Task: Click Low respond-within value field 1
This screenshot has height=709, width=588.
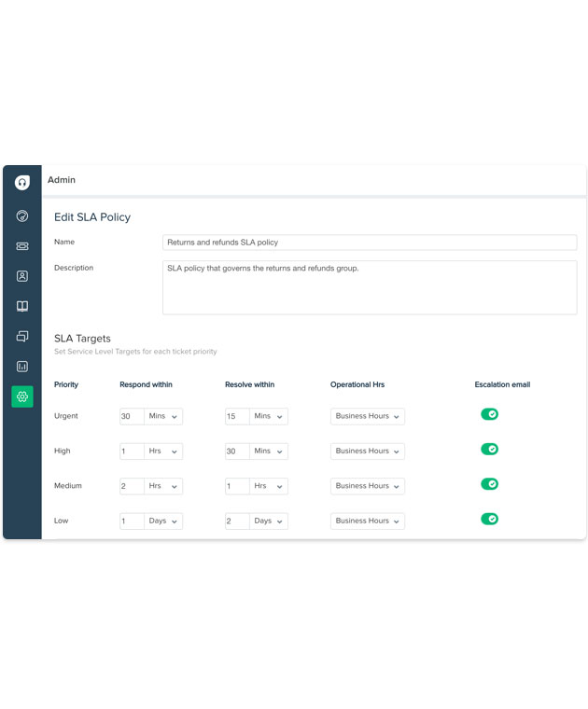Action: [132, 521]
